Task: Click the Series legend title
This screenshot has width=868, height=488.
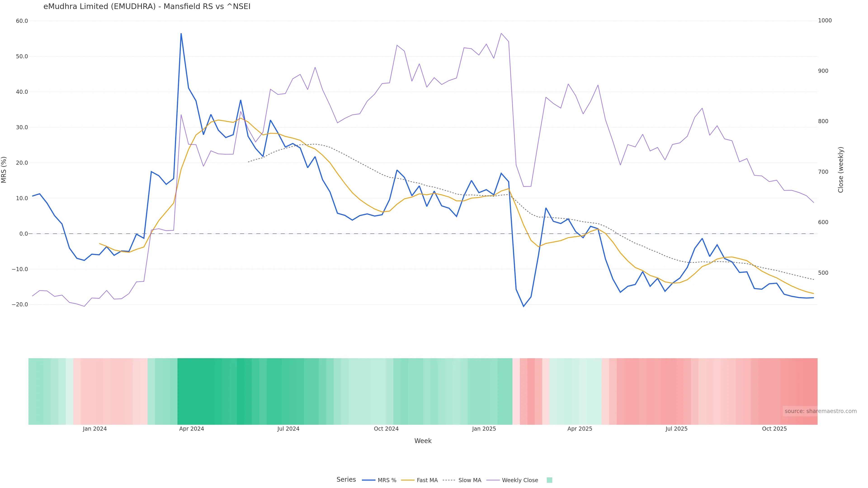Action: click(x=346, y=480)
